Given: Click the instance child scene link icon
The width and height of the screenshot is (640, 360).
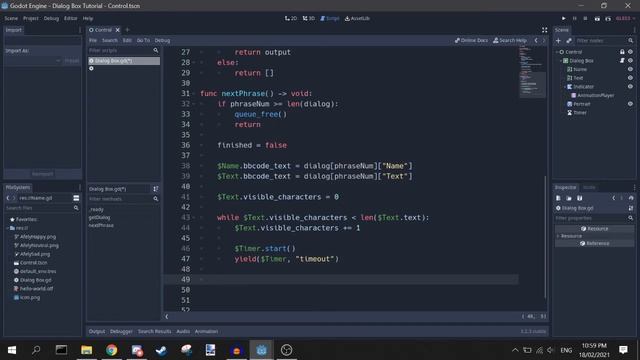Looking at the screenshot, I should (x=569, y=40).
